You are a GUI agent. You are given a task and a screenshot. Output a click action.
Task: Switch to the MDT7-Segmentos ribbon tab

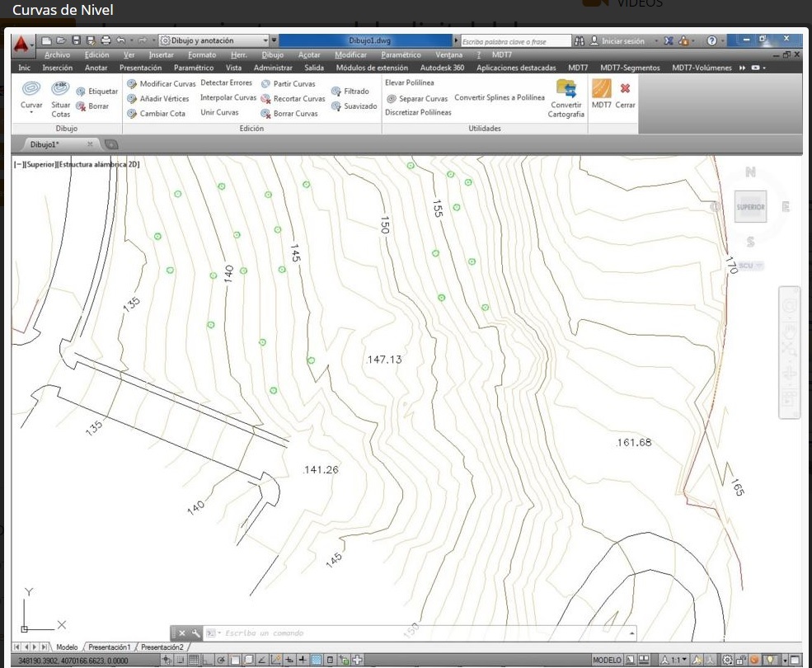tap(630, 68)
